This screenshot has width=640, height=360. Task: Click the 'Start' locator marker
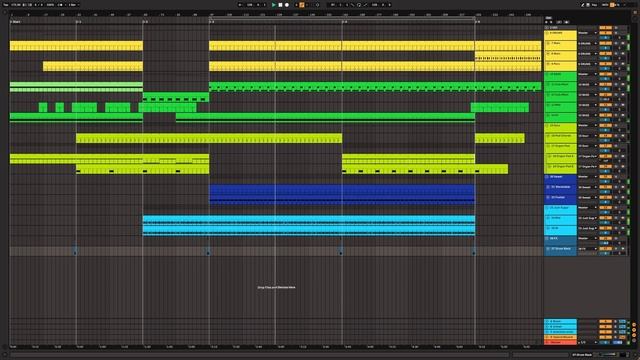coord(16,22)
